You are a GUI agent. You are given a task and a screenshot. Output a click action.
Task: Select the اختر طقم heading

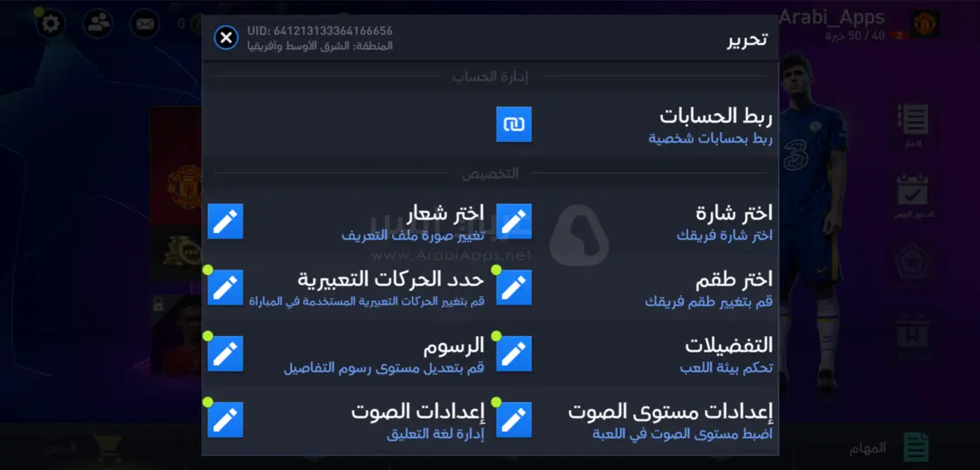(x=734, y=279)
